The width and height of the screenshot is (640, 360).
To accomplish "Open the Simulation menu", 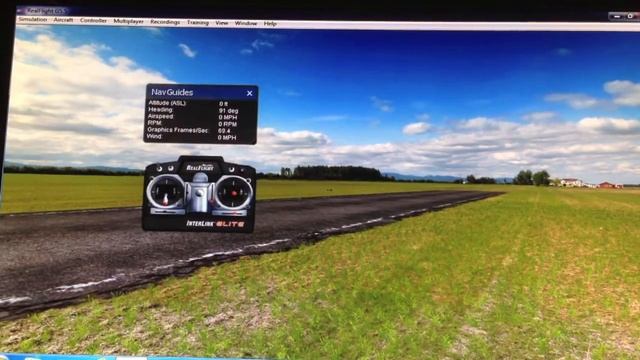I will coord(33,20).
